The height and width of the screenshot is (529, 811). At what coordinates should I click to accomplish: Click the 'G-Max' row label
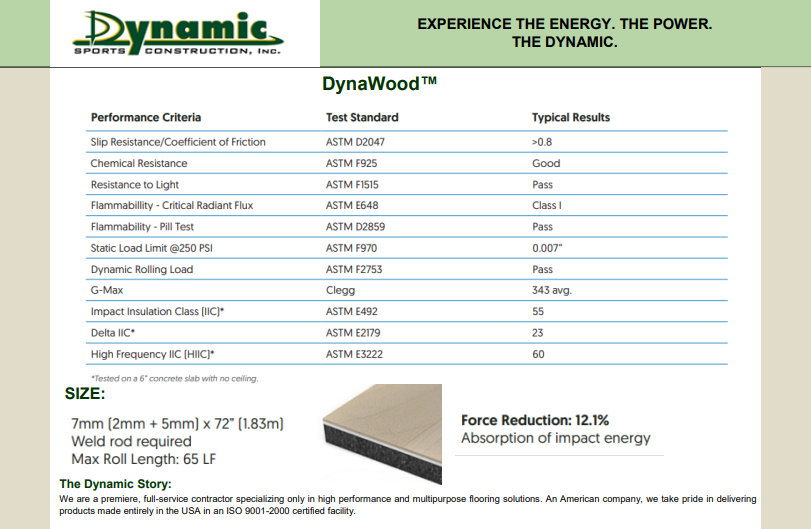(107, 290)
